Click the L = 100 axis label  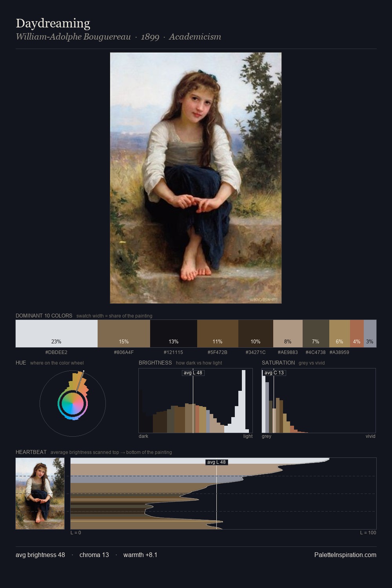click(368, 533)
